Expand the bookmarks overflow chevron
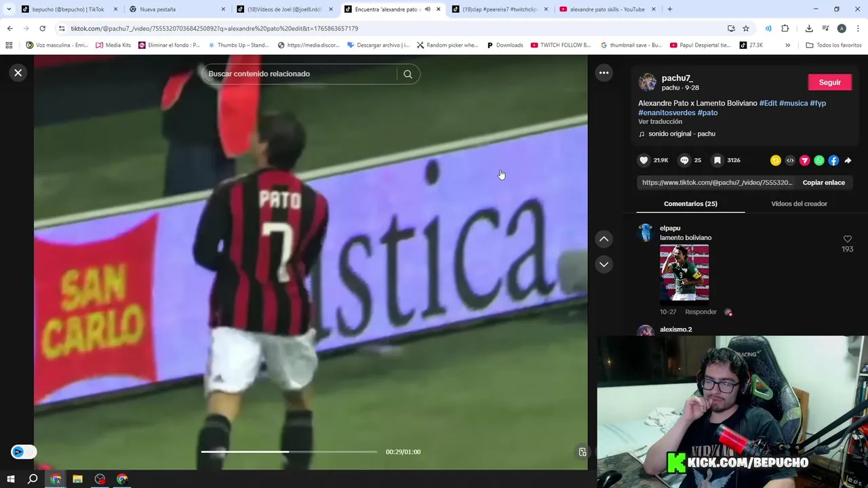The image size is (868, 488). 787,45
